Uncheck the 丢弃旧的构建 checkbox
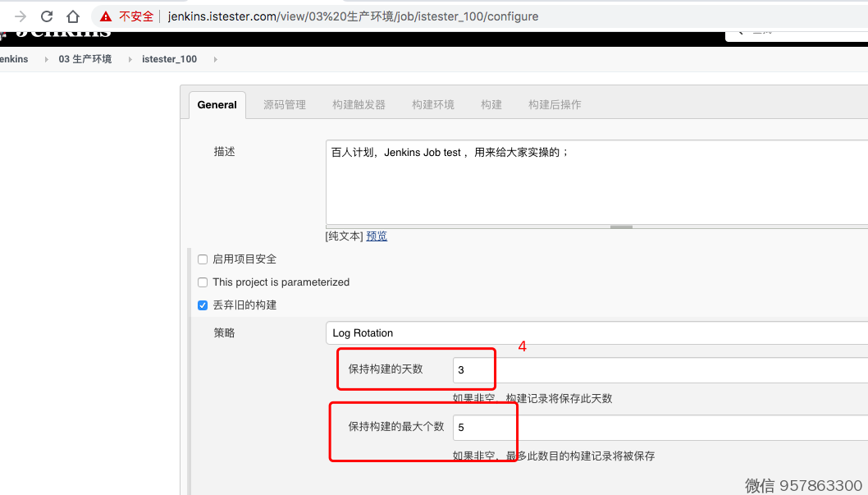The width and height of the screenshot is (868, 495). 203,305
